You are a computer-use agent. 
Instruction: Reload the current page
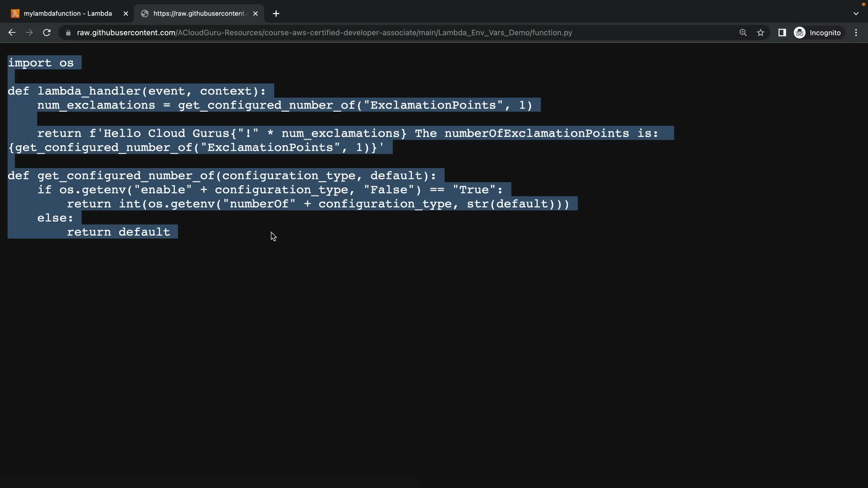click(47, 33)
